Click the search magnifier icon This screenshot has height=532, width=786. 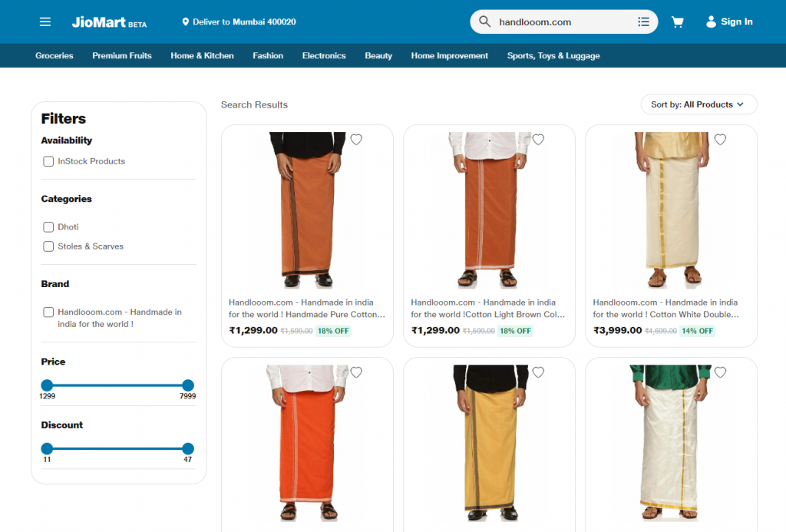pyautogui.click(x=484, y=22)
